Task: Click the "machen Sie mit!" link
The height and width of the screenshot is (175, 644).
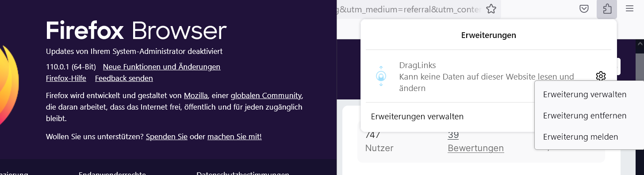Action: point(234,137)
